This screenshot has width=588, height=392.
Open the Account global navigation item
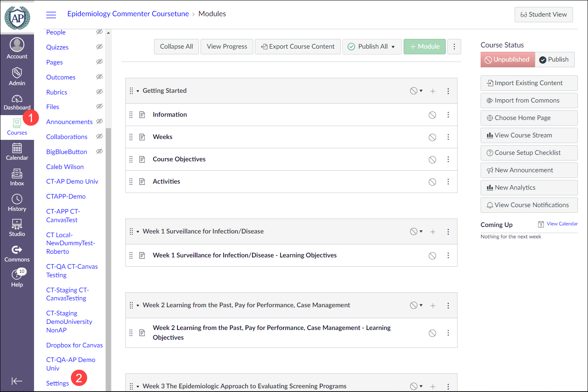coord(17,49)
